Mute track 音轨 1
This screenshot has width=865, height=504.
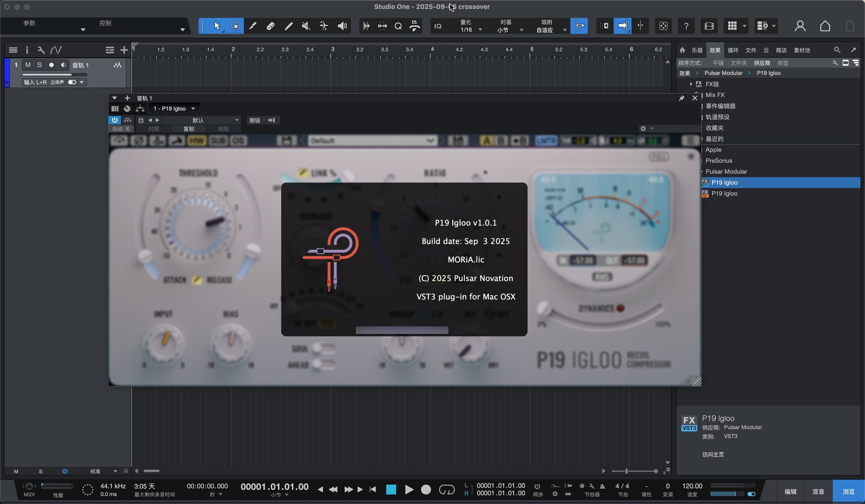tap(28, 65)
